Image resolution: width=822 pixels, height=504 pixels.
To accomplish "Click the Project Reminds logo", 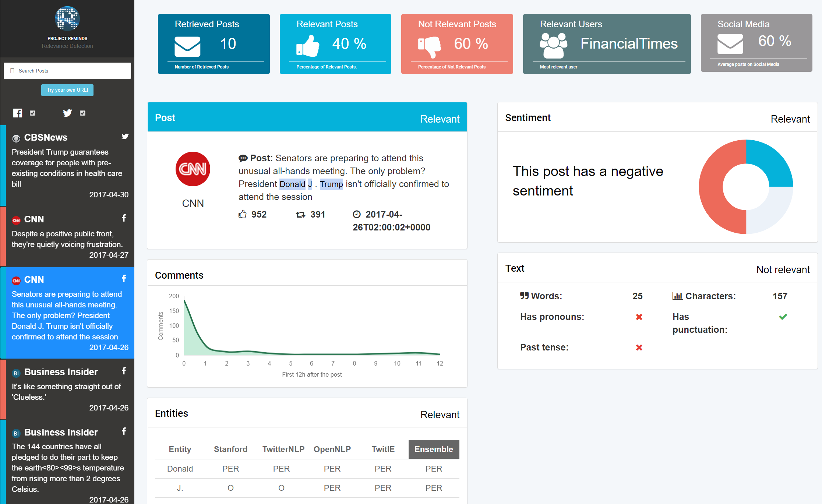I will (x=67, y=18).
